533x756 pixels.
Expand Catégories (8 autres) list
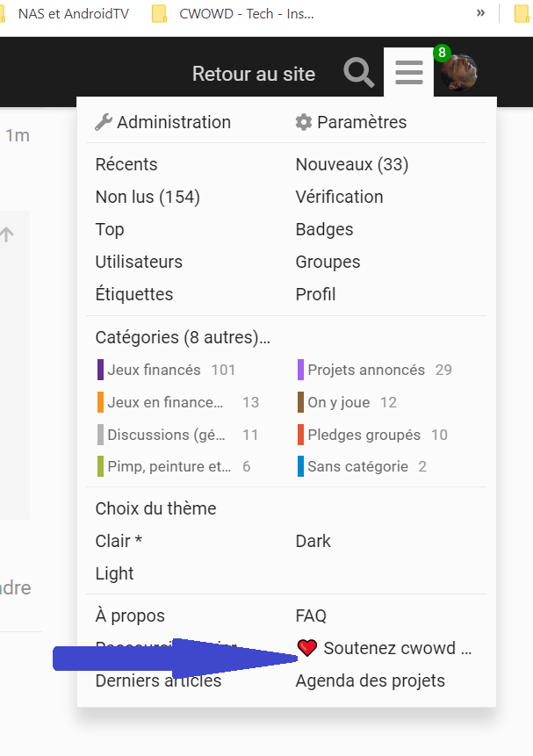(x=183, y=337)
